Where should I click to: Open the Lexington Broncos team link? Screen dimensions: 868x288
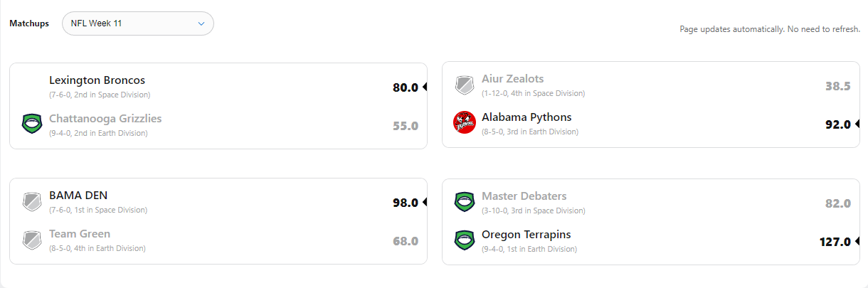point(97,80)
